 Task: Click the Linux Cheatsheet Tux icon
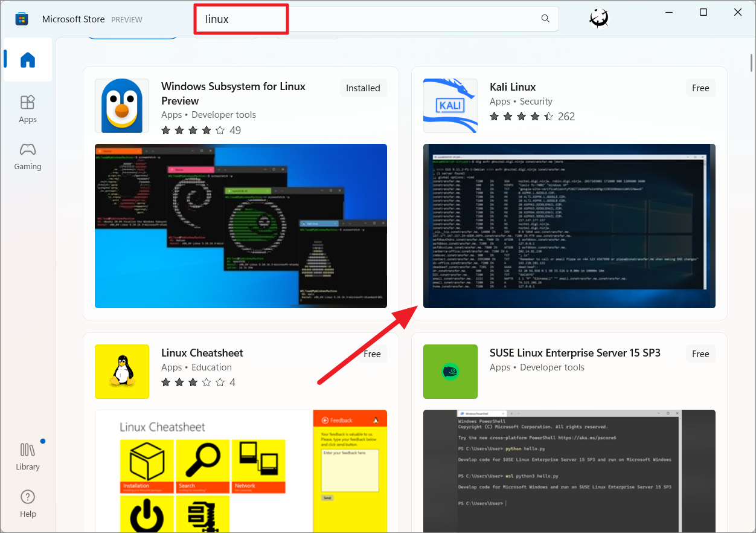(122, 372)
